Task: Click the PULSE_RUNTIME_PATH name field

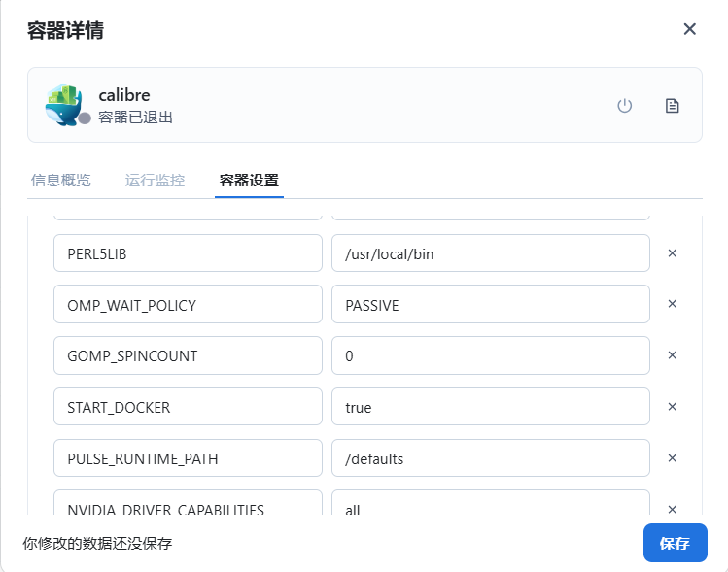Action: [188, 458]
